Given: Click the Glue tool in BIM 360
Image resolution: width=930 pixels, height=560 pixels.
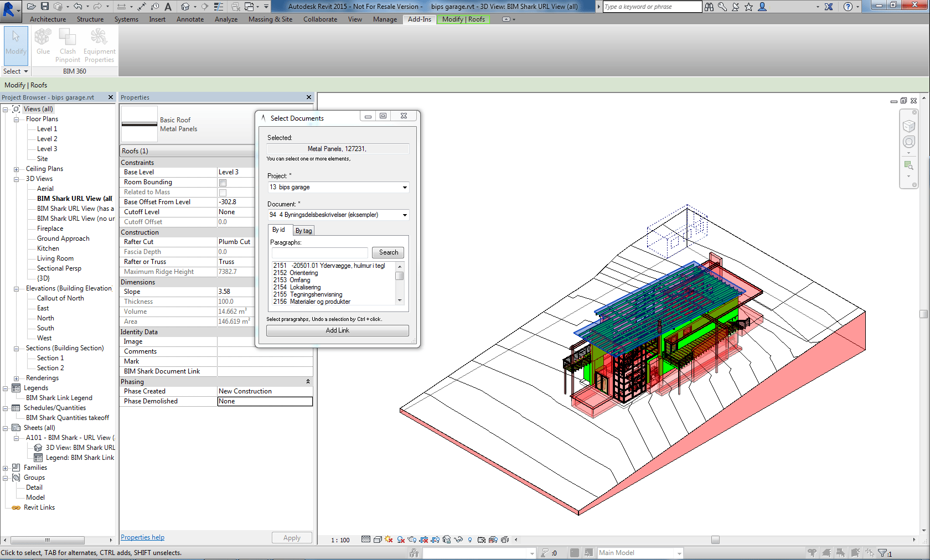Looking at the screenshot, I should pos(43,43).
